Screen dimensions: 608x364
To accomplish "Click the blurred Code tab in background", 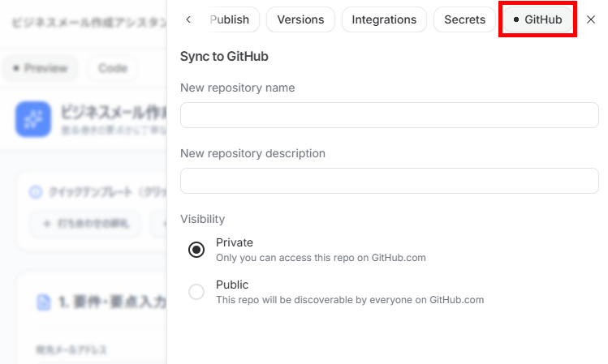I will pyautogui.click(x=113, y=68).
